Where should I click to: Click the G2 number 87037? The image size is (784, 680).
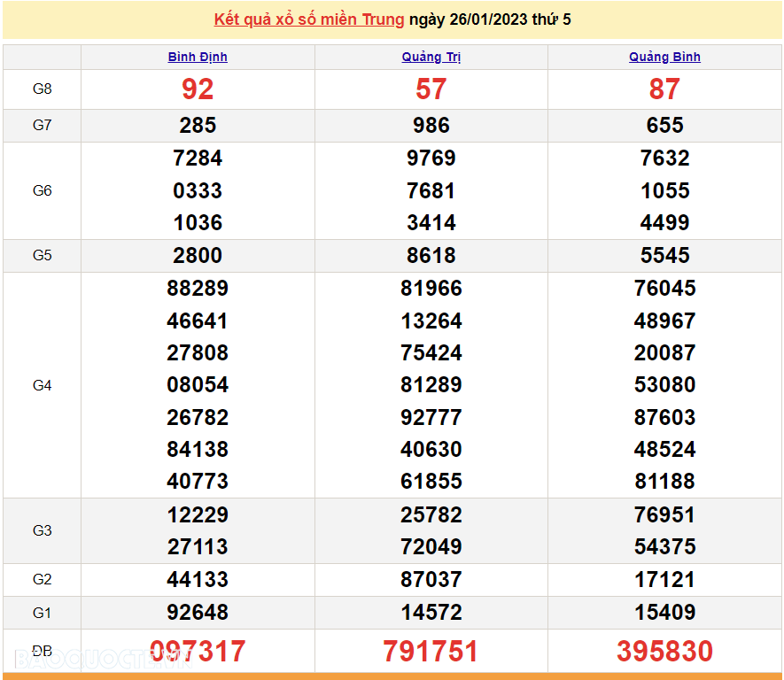[x=431, y=580]
